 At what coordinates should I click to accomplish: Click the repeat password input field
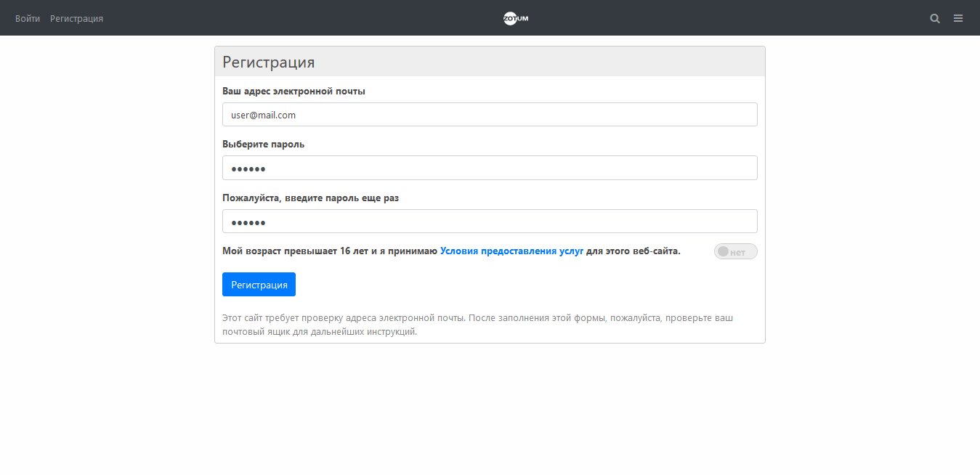[x=490, y=222]
